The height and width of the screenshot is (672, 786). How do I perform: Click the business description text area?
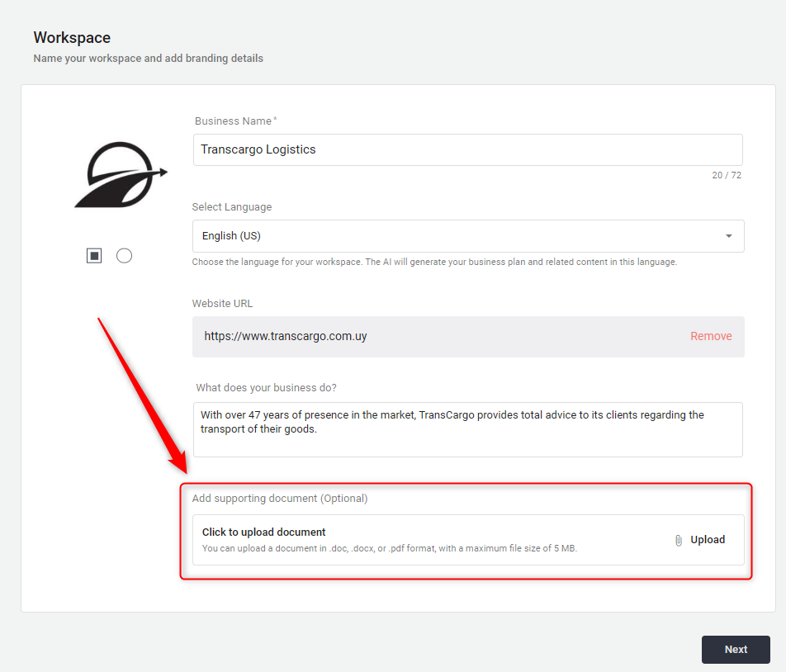pyautogui.click(x=467, y=429)
